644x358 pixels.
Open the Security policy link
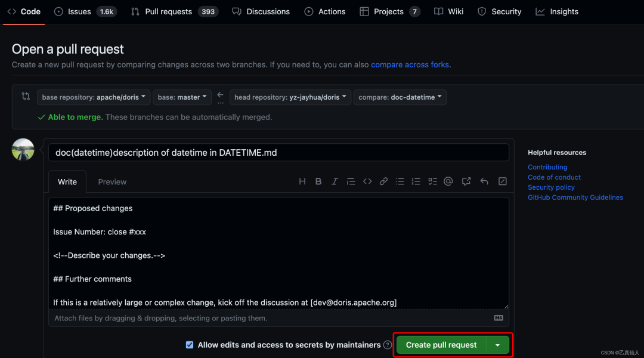[x=551, y=187]
